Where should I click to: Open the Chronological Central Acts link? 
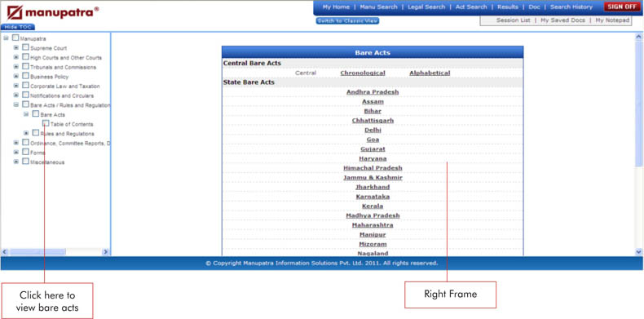point(363,73)
